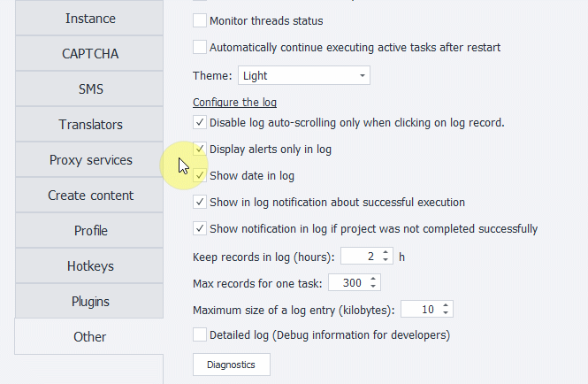Increase Keep records in log hours value
The image size is (588, 384).
(x=386, y=253)
